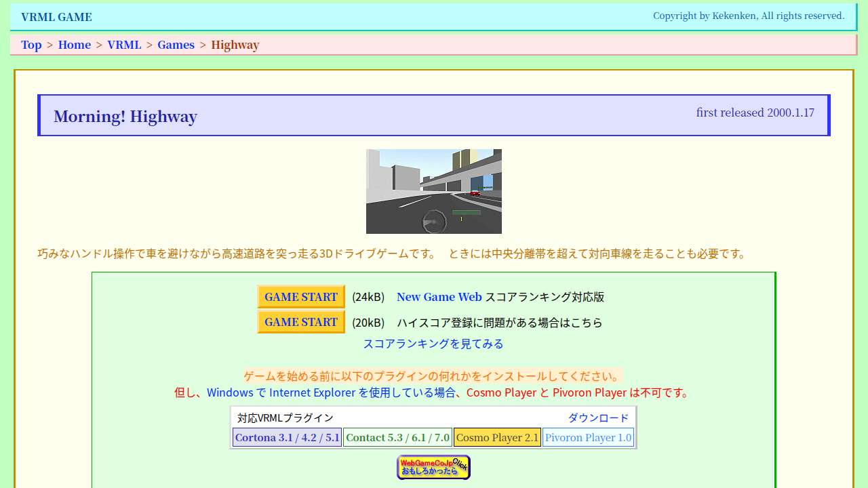Start the 24kB score ranking game version
The height and width of the screenshot is (488, 868).
point(301,297)
